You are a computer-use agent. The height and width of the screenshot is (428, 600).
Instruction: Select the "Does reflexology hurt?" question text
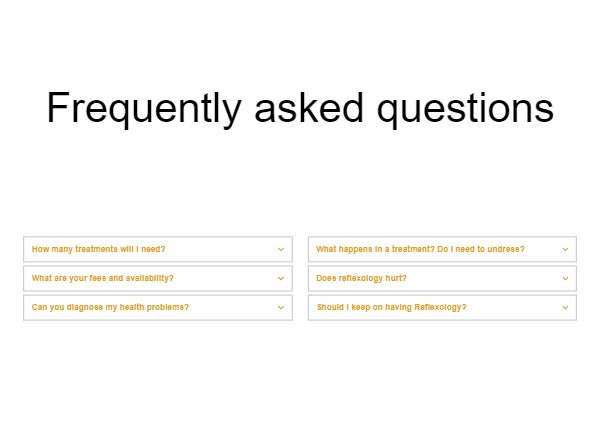(361, 278)
